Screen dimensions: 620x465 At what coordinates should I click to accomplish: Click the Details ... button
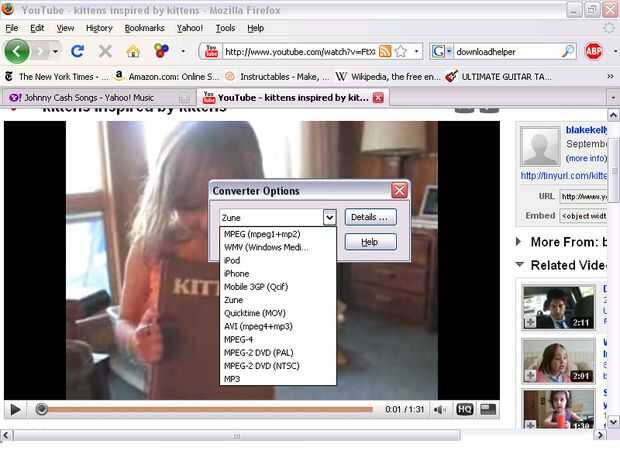[x=370, y=217]
